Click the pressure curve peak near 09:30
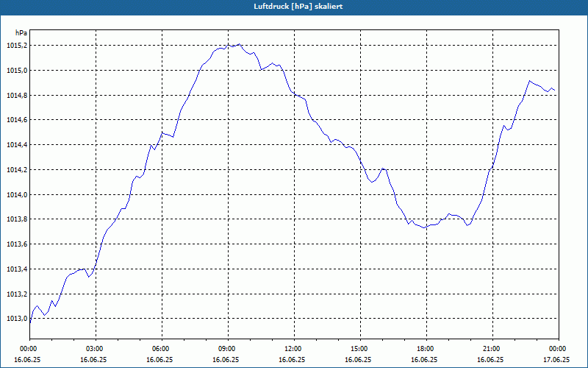 click(x=239, y=44)
